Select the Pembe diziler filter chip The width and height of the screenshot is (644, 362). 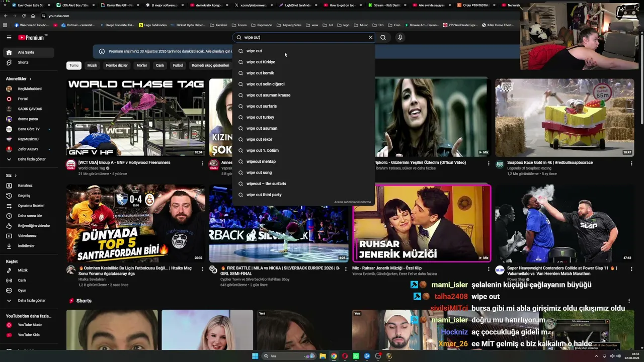(x=117, y=65)
